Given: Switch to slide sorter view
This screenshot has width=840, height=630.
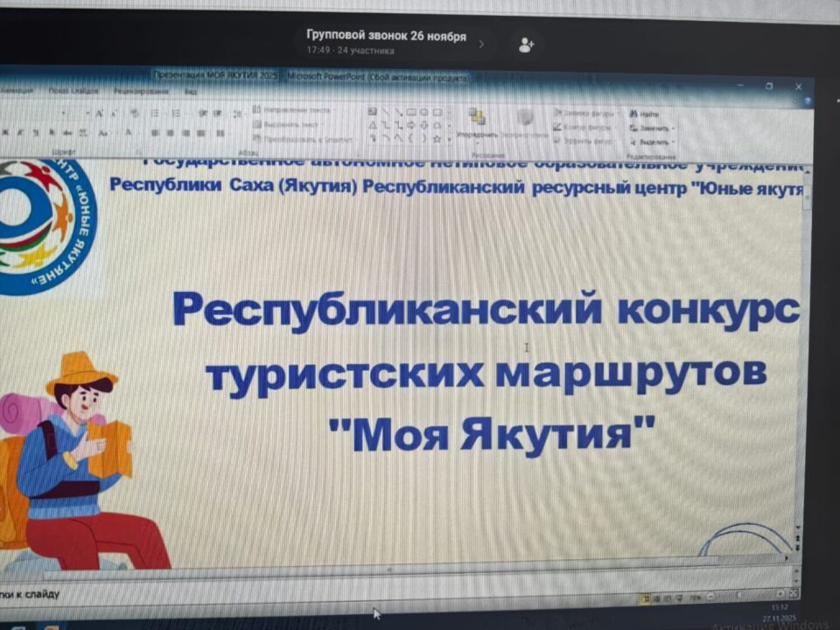Looking at the screenshot, I should click(657, 598).
